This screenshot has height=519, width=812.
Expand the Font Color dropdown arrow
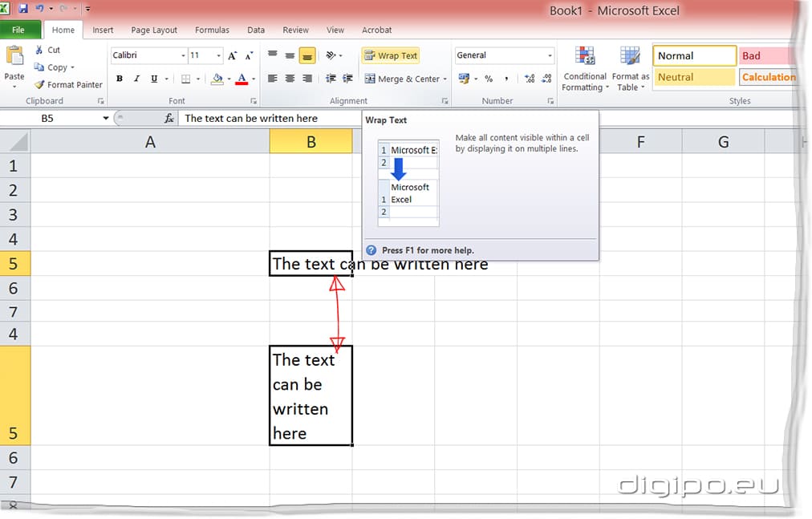[254, 79]
